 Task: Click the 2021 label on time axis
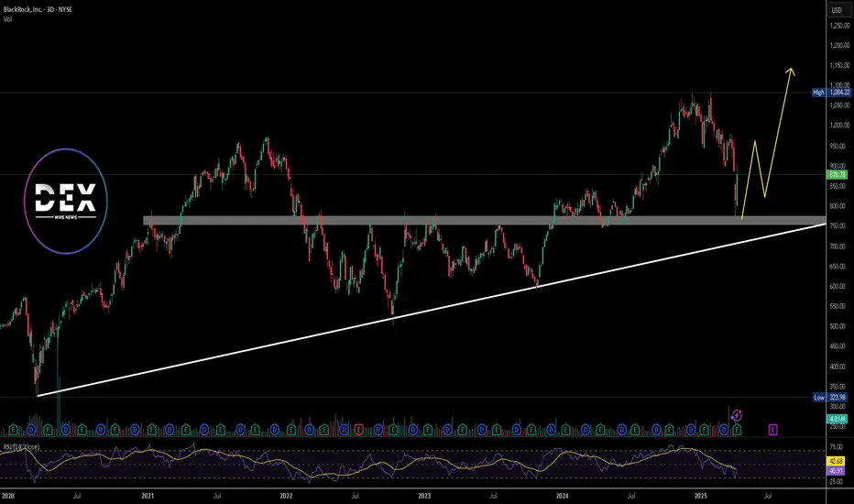tap(147, 496)
